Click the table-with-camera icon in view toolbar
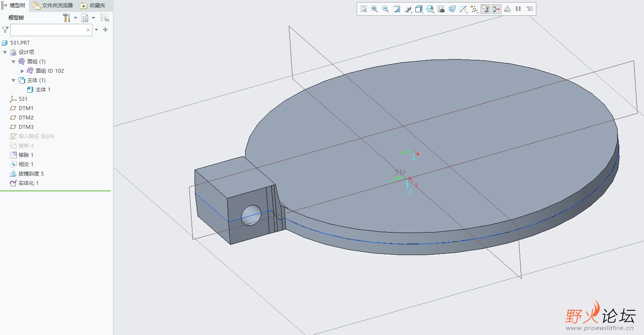 441,9
